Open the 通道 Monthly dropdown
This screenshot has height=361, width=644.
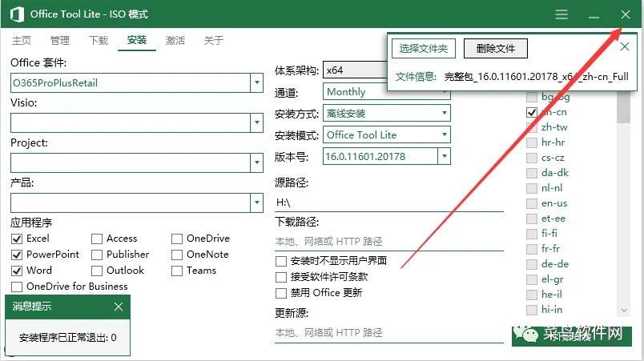(387, 92)
